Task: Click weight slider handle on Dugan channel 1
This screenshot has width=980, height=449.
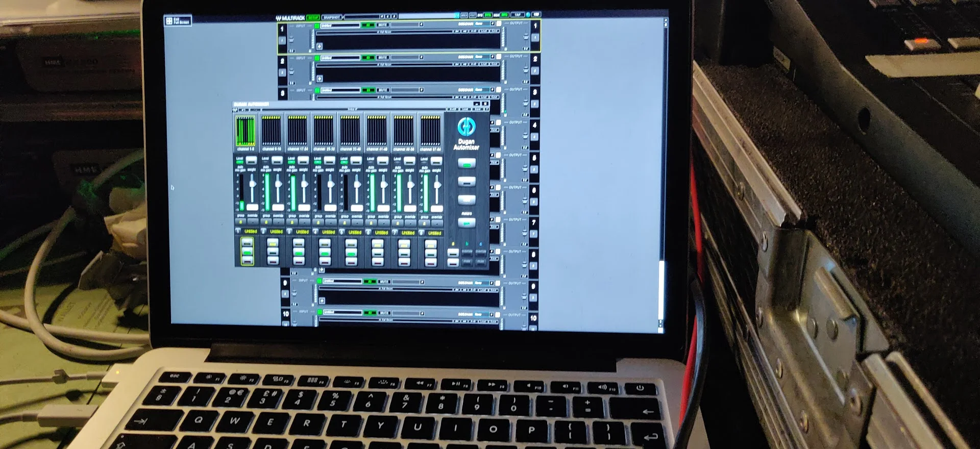Action: 253,184
